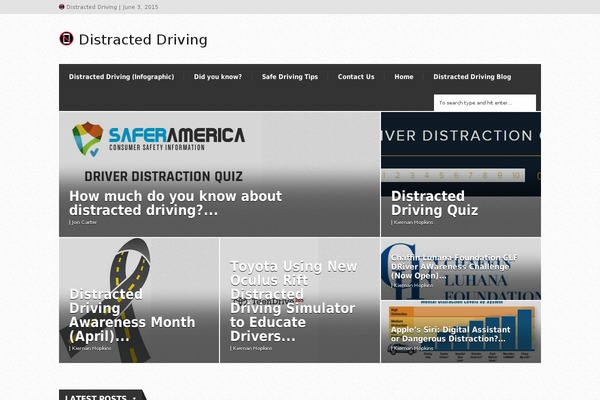Open Apple's Siri digital assistant article
This screenshot has height=400, width=600.
[450, 334]
